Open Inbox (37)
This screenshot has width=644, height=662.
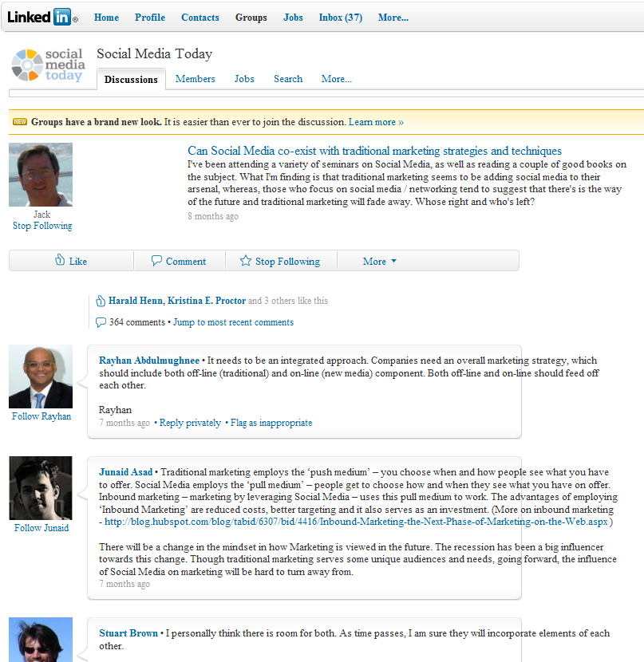tap(341, 18)
